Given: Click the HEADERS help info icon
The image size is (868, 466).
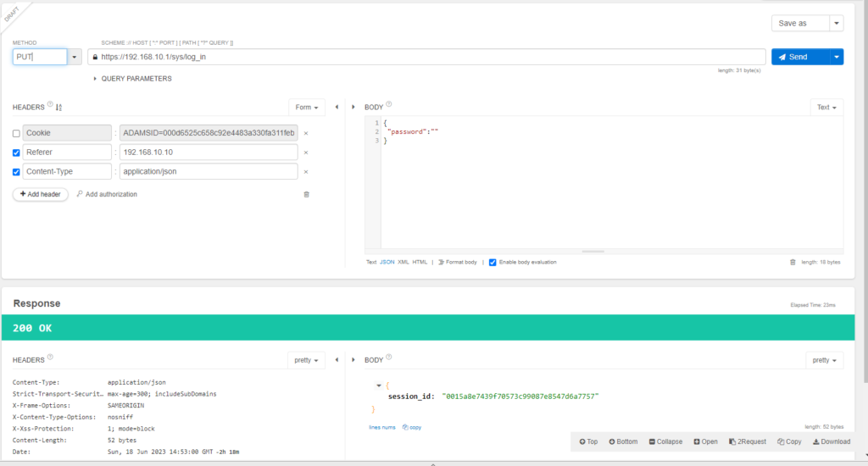Looking at the screenshot, I should [x=50, y=104].
